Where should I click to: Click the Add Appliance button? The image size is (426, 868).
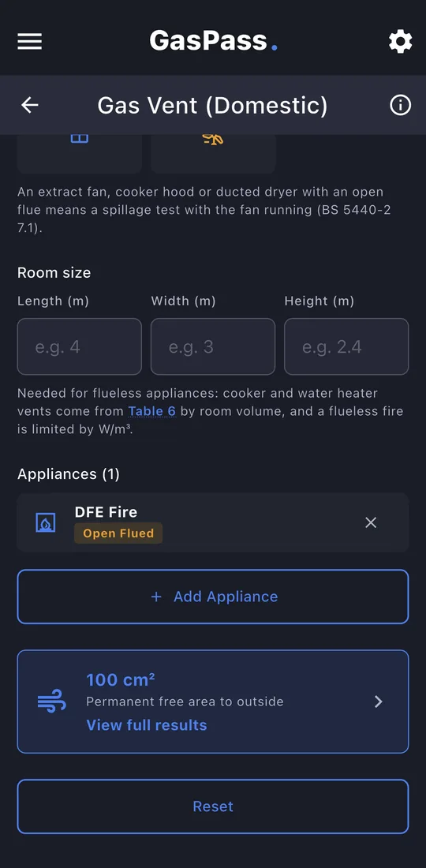(213, 597)
